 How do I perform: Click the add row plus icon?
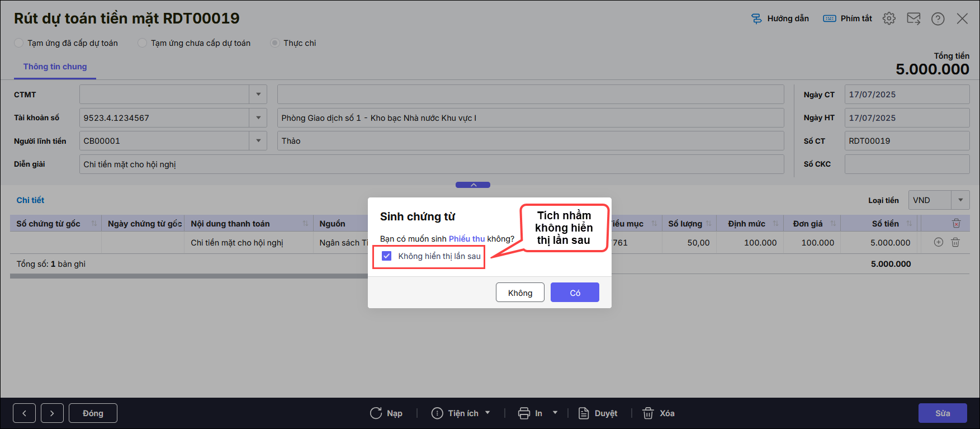point(939,242)
